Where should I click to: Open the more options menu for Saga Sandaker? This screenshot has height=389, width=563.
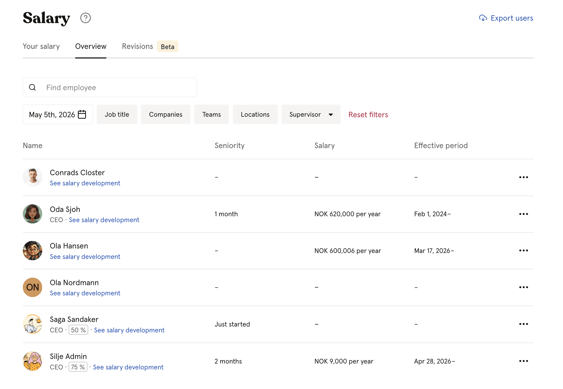523,324
